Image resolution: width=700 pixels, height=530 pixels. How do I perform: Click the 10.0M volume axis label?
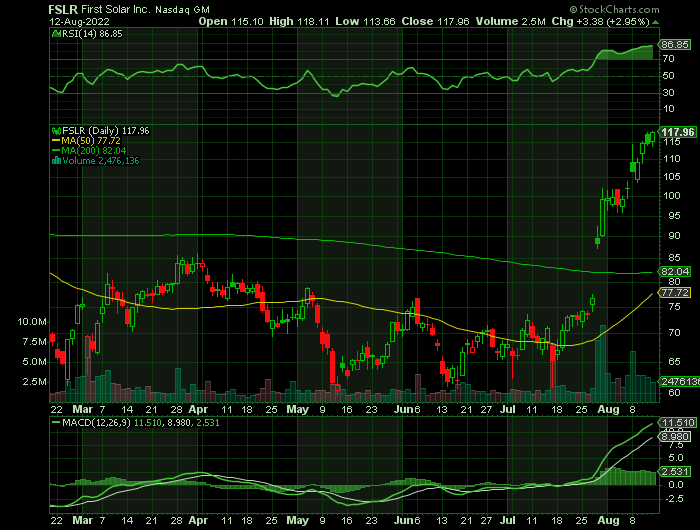[x=32, y=322]
